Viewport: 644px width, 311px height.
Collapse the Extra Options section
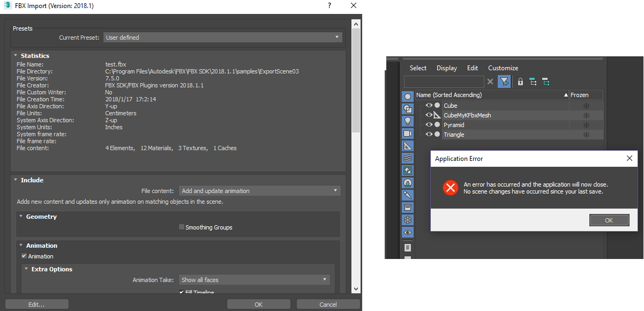[x=26, y=269]
